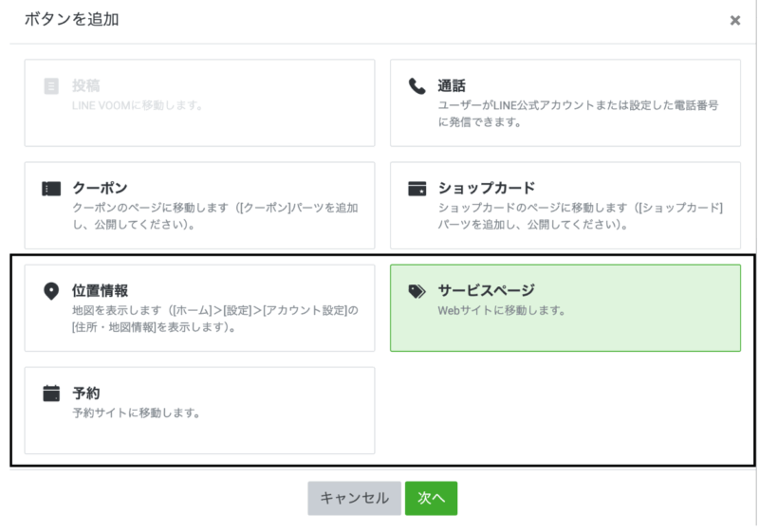Screen dimensions: 759x532
Task: Close the ボタンを追加 dialog with the X
Action: pyautogui.click(x=735, y=20)
